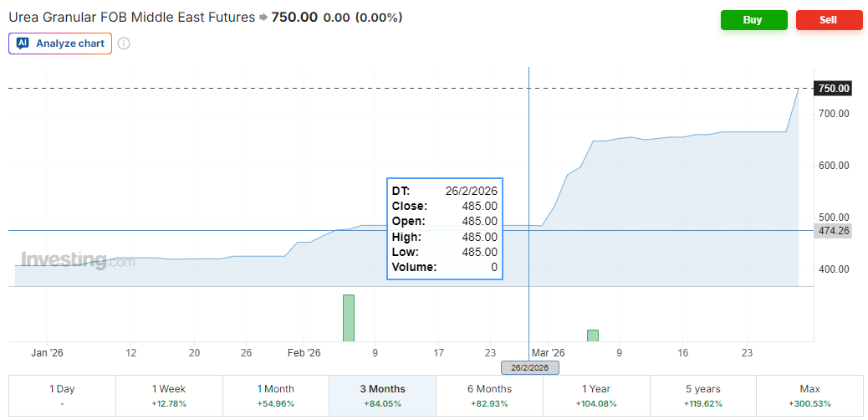Click the tall green volume bar in February

pyautogui.click(x=349, y=318)
